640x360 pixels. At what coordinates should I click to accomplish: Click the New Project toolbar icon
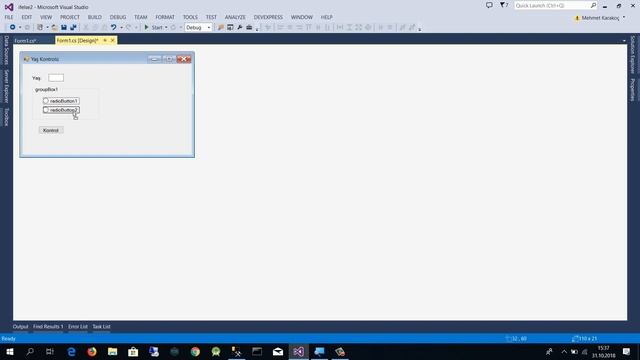point(40,27)
